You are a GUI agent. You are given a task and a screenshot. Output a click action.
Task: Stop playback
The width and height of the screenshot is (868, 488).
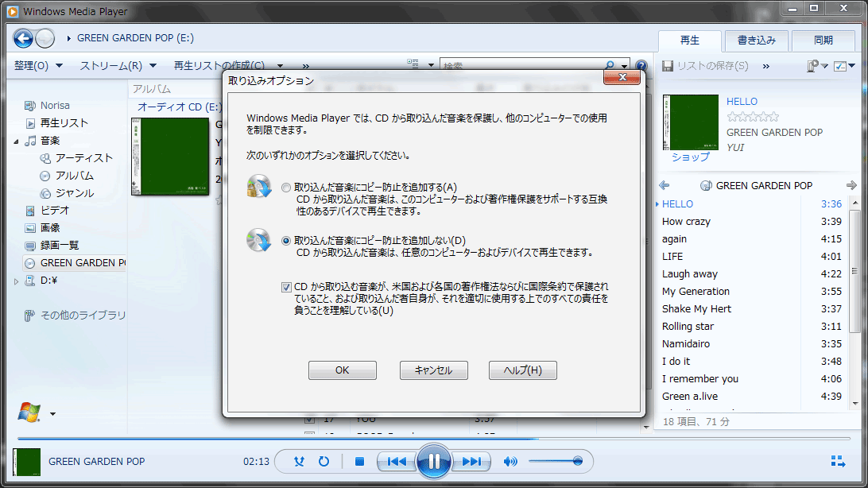359,462
